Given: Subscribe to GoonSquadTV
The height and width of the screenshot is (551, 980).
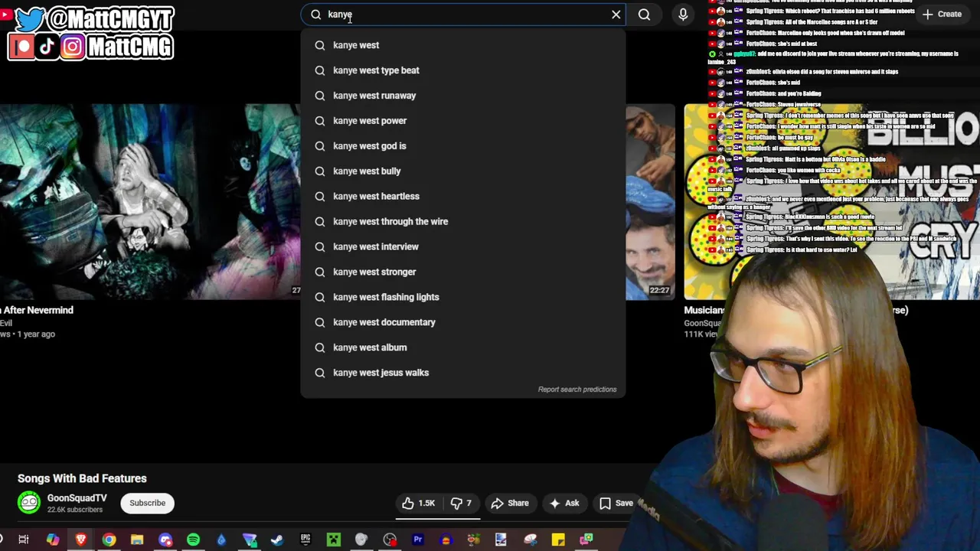Looking at the screenshot, I should click(147, 503).
